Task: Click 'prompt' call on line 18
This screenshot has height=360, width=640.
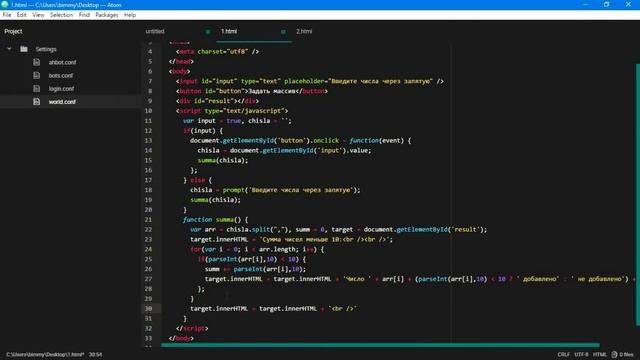Action: click(x=234, y=190)
